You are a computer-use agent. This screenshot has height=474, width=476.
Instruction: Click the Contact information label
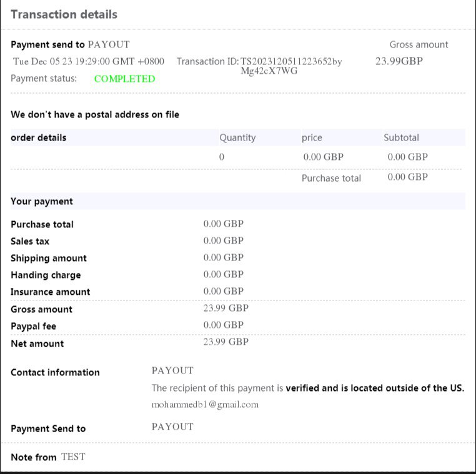(55, 372)
